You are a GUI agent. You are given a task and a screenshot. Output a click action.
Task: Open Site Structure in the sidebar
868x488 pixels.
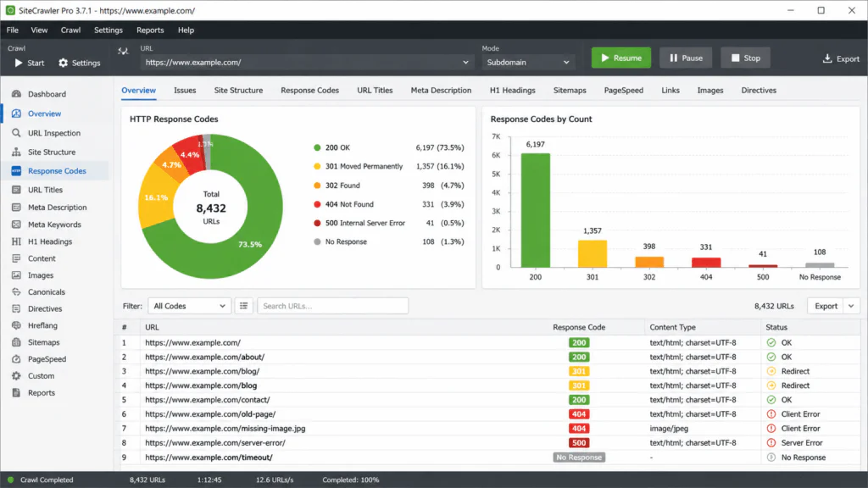point(52,152)
